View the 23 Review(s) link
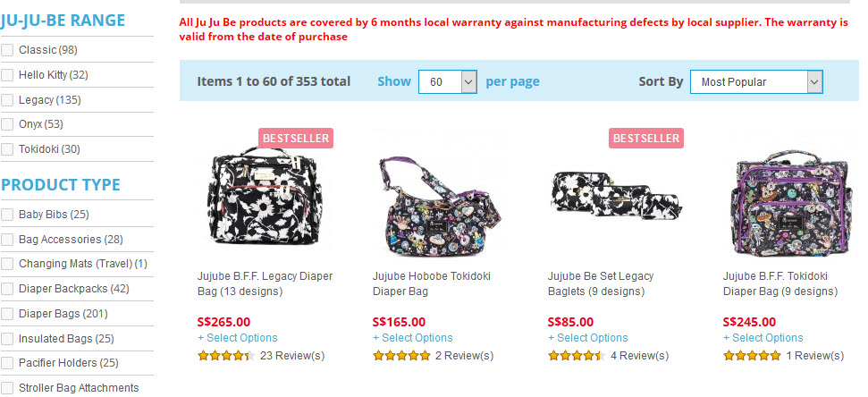 tap(292, 356)
